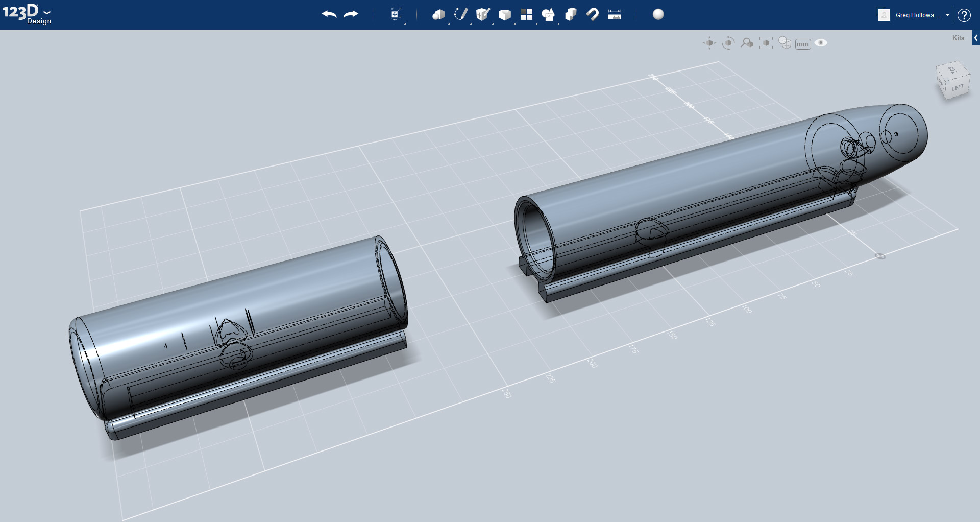Click the Kits label

[958, 38]
